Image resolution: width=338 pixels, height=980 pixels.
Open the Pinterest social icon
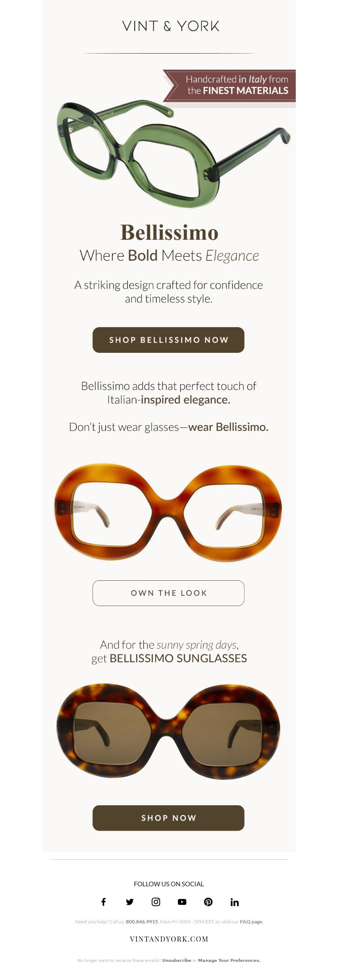pyautogui.click(x=208, y=902)
